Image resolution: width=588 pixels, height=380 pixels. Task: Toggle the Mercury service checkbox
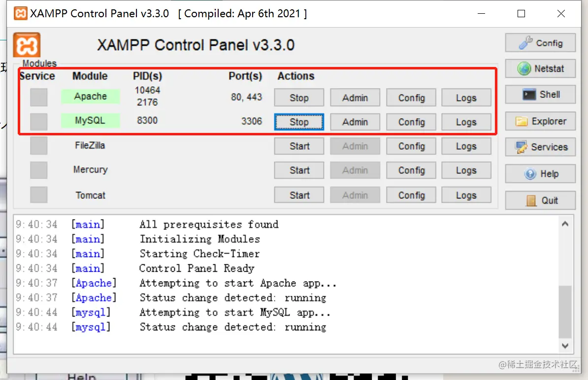[38, 170]
